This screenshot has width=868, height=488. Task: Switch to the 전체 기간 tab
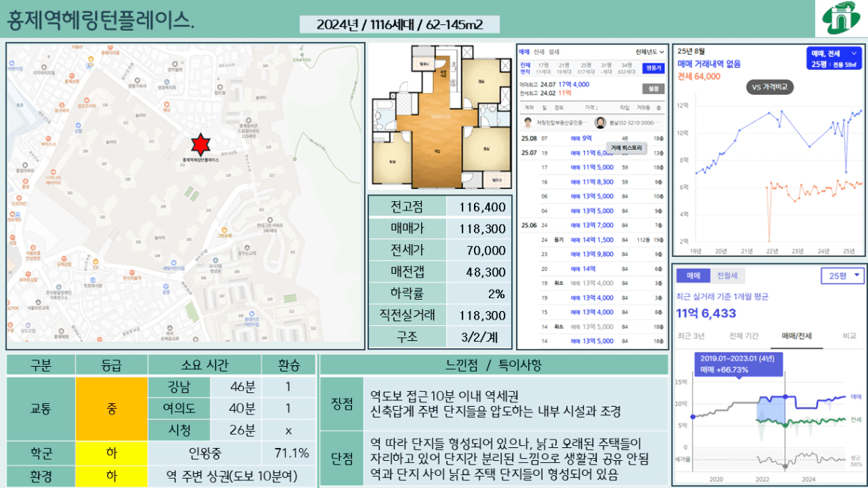745,336
